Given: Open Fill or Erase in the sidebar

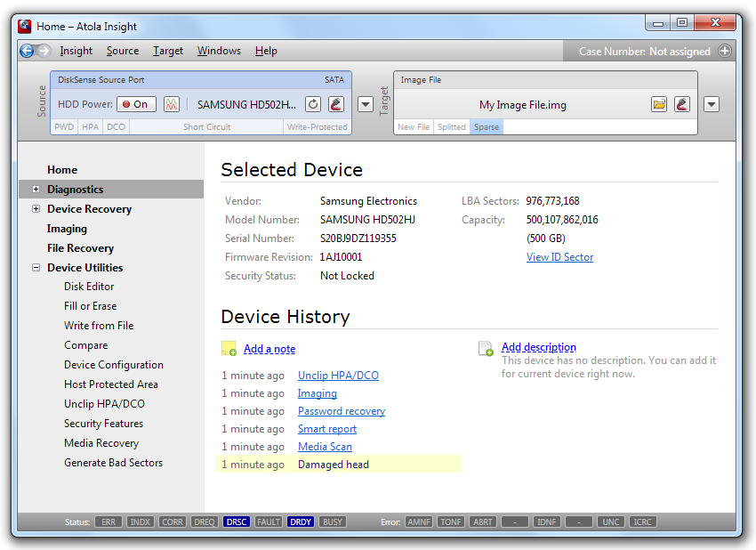Looking at the screenshot, I should (91, 306).
